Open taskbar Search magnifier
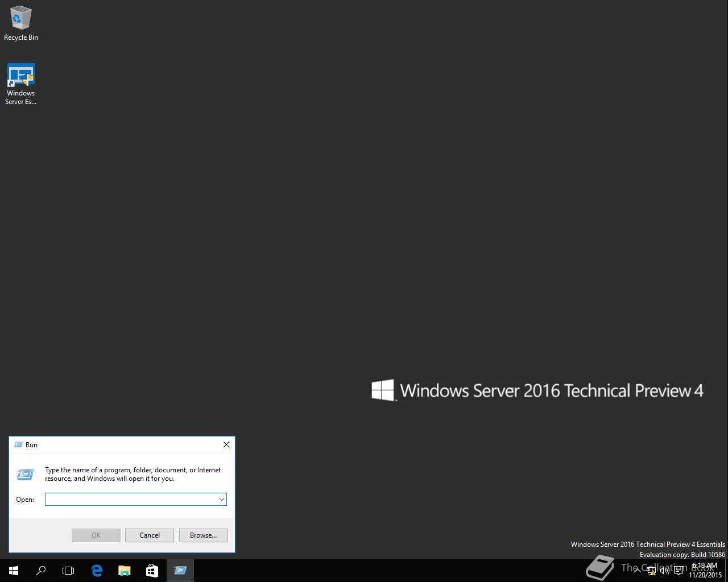Image resolution: width=728 pixels, height=582 pixels. [41, 571]
